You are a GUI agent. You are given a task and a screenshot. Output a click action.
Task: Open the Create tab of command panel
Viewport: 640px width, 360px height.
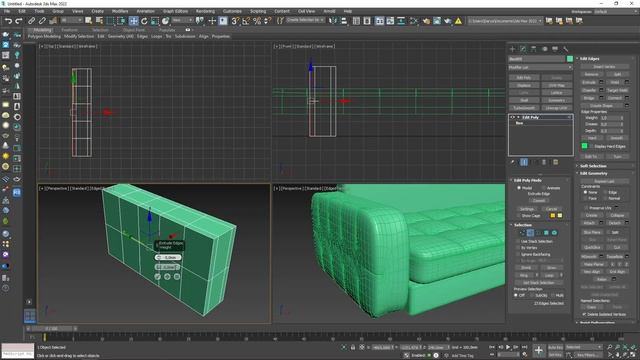(512, 49)
